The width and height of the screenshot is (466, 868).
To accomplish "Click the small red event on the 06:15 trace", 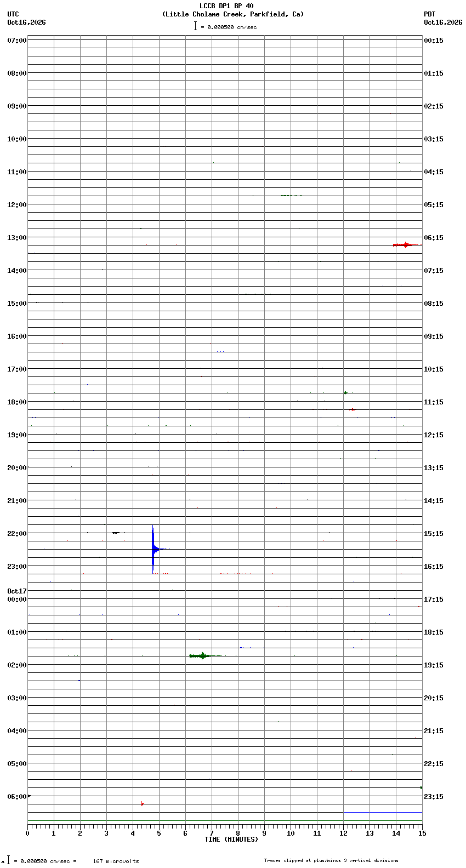I will click(142, 804).
